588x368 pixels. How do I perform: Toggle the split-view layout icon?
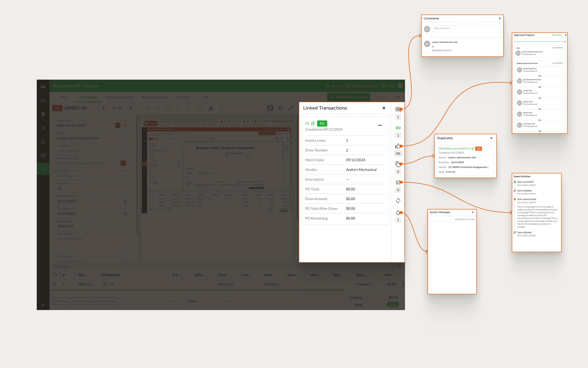point(280,108)
